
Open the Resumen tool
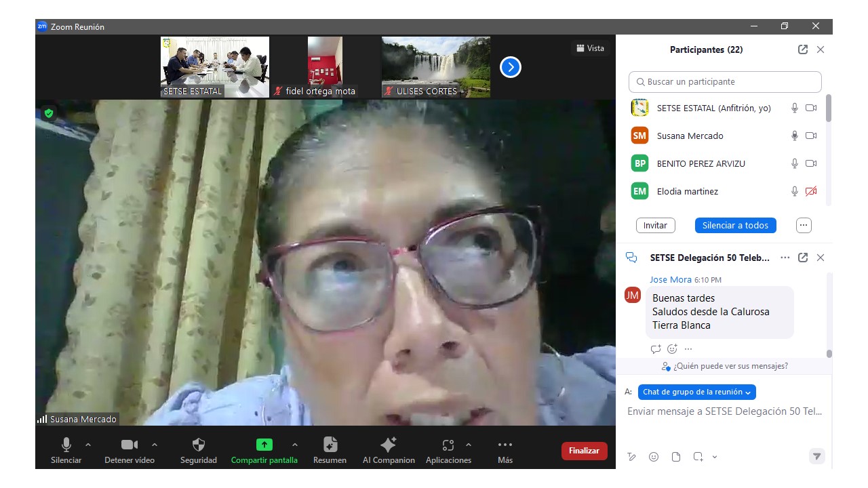pos(330,445)
